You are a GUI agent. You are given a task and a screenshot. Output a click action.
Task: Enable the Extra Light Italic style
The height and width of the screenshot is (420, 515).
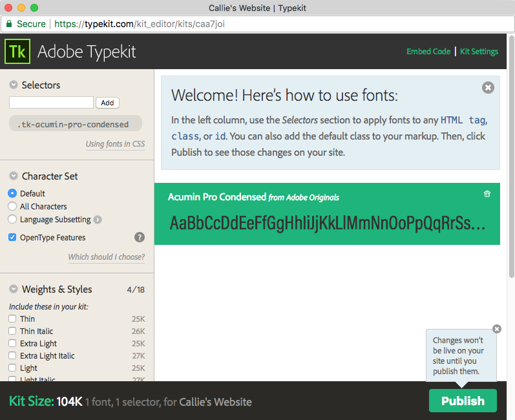12,355
